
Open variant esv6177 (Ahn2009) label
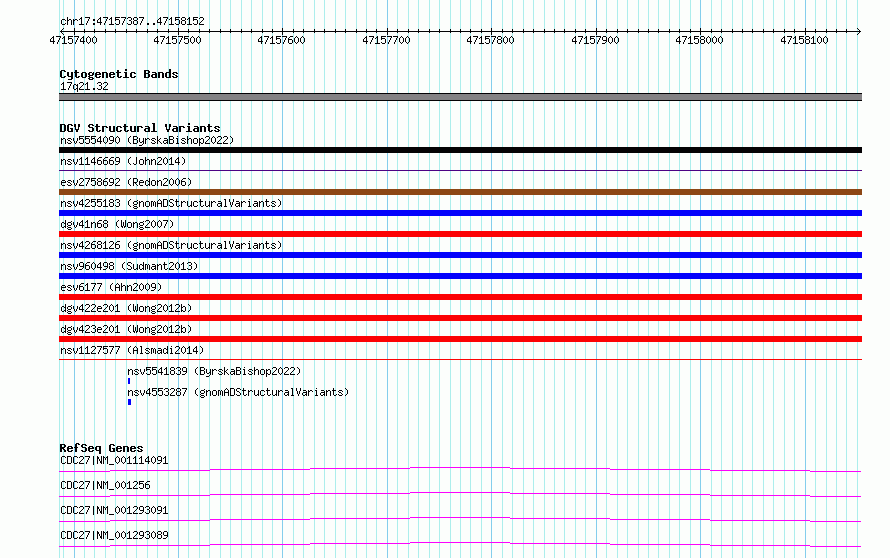(111, 287)
